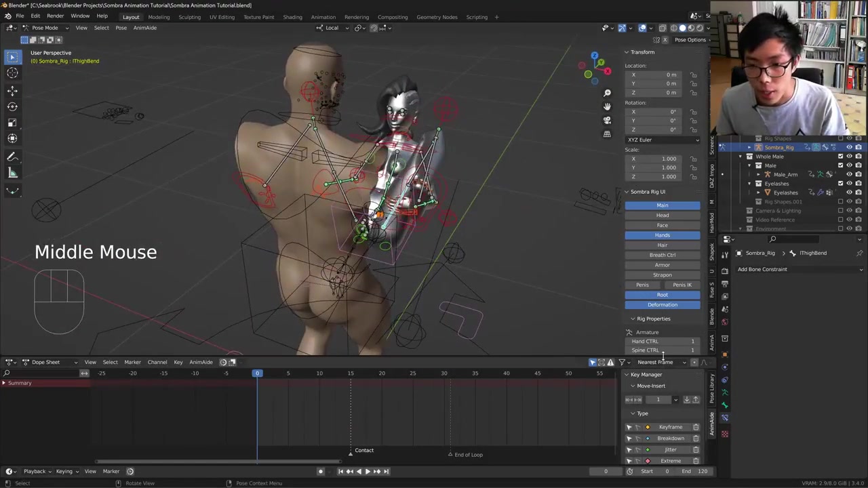Switch to the Animation workspace tab

point(323,17)
